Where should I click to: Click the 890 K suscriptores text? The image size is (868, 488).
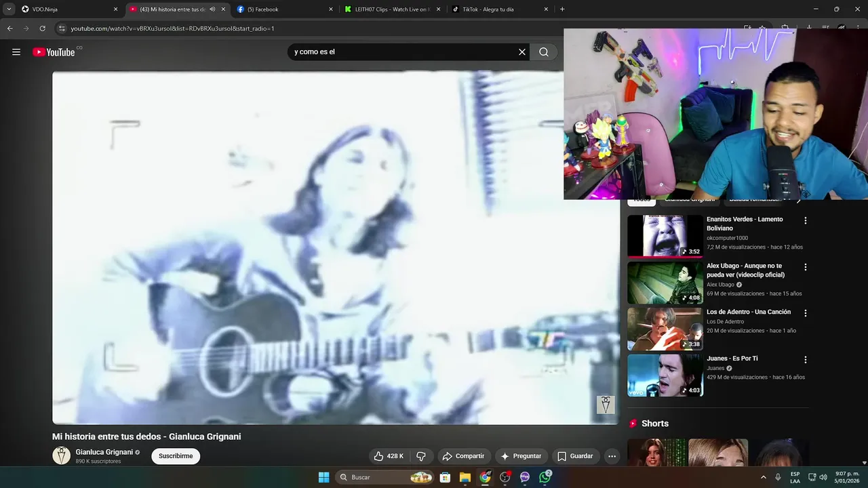pyautogui.click(x=98, y=462)
